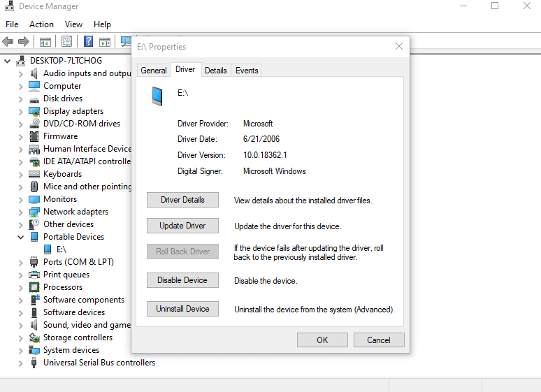Image resolution: width=541 pixels, height=392 pixels.
Task: Click the show/hide console tree toolbar icon
Action: point(45,42)
